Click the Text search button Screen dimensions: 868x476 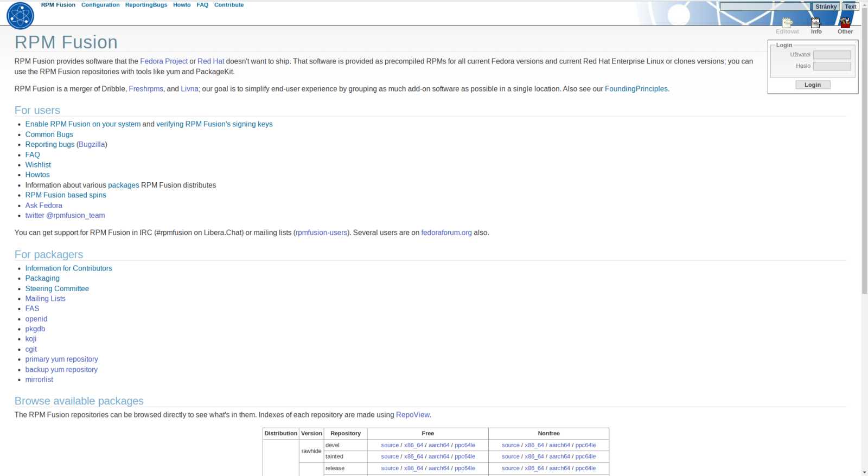[x=850, y=7]
